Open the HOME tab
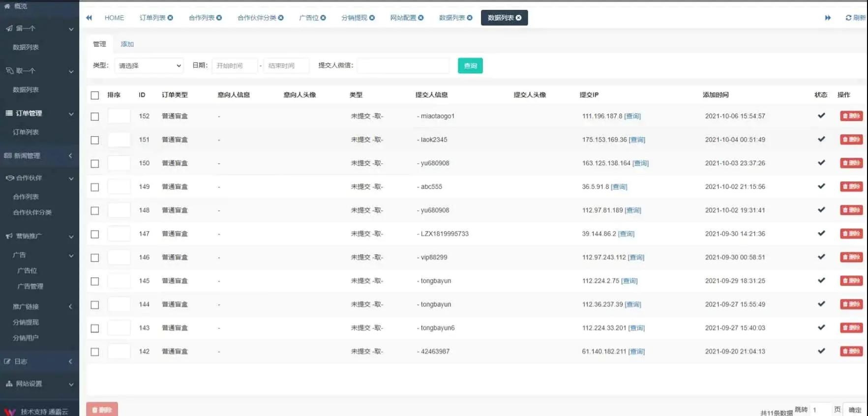The width and height of the screenshot is (868, 416). (x=114, y=18)
